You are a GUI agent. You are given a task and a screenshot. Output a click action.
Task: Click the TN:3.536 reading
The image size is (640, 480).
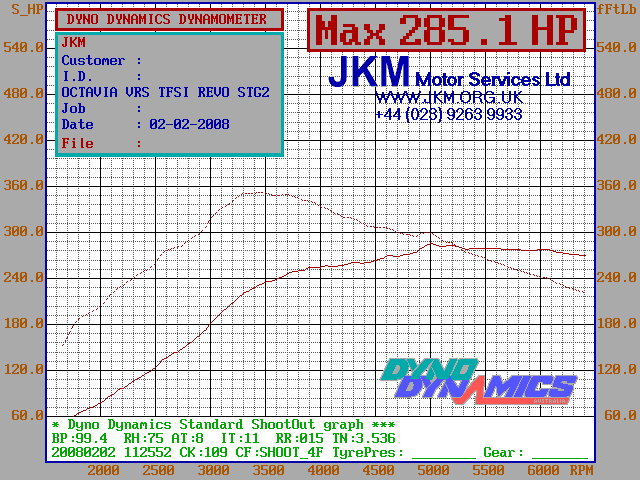(x=364, y=438)
